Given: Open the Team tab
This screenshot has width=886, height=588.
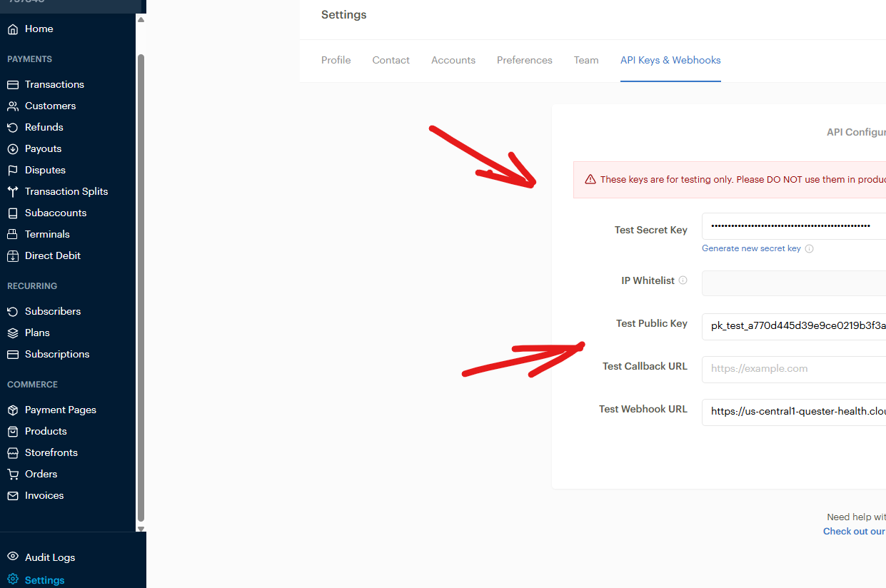Looking at the screenshot, I should point(586,61).
